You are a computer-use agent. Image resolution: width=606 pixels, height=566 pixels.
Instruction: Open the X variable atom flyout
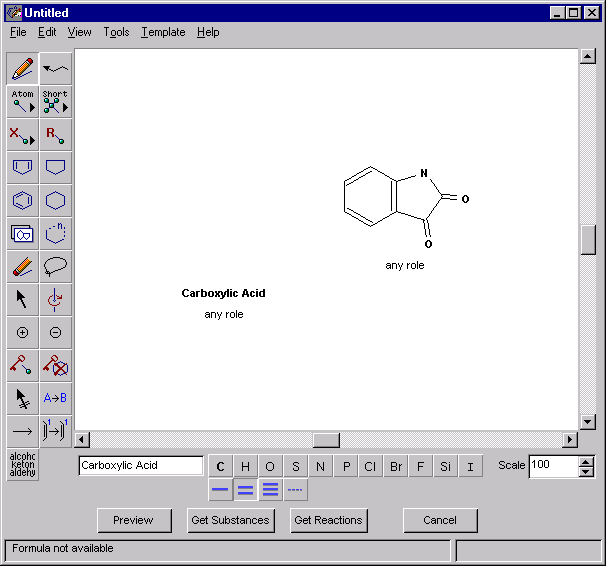(22, 135)
